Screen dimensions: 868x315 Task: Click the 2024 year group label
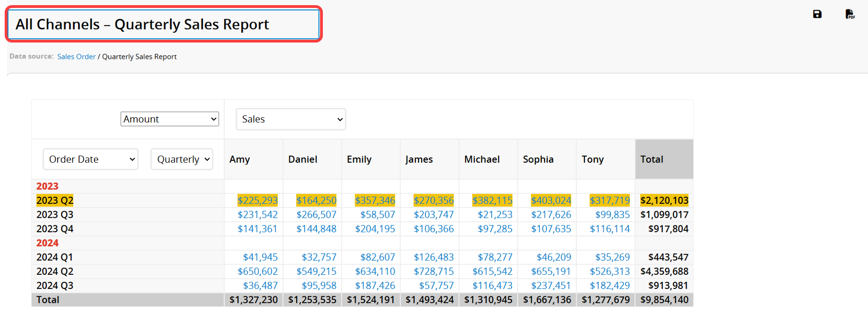47,243
